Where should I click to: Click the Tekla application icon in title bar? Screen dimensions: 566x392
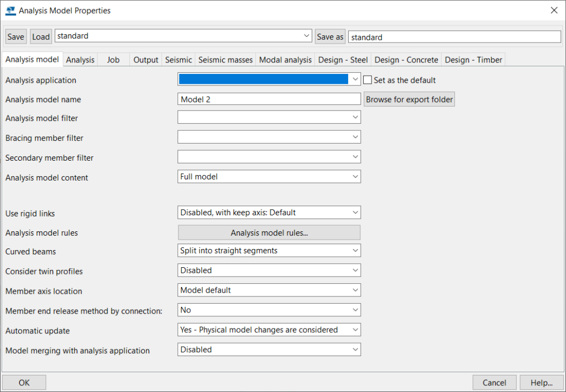10,10
